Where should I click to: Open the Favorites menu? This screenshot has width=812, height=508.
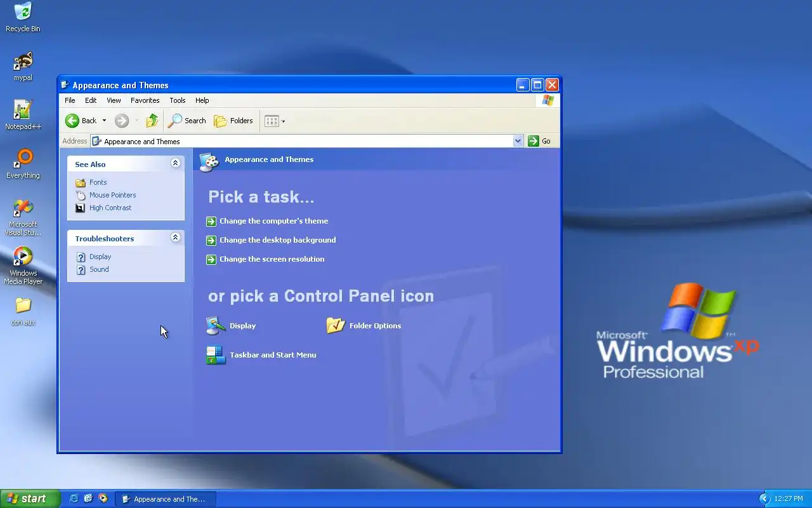(145, 100)
